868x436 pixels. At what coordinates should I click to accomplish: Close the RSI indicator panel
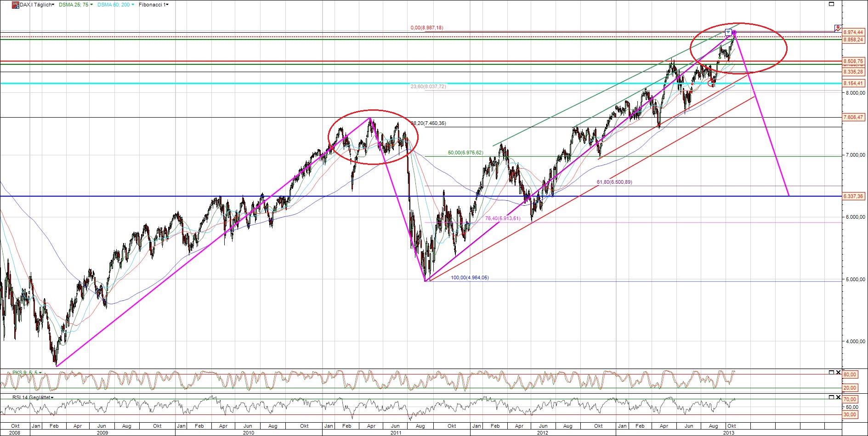tap(838, 397)
